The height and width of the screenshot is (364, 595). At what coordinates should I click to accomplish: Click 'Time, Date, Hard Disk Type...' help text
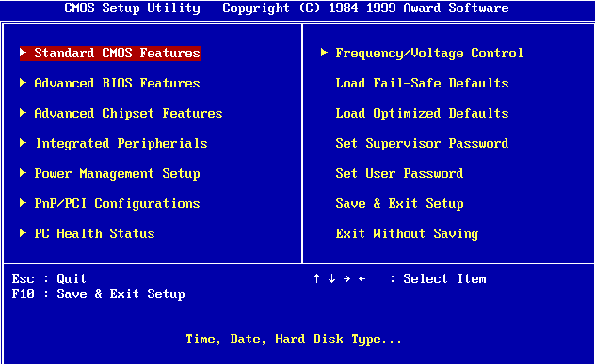pos(294,340)
